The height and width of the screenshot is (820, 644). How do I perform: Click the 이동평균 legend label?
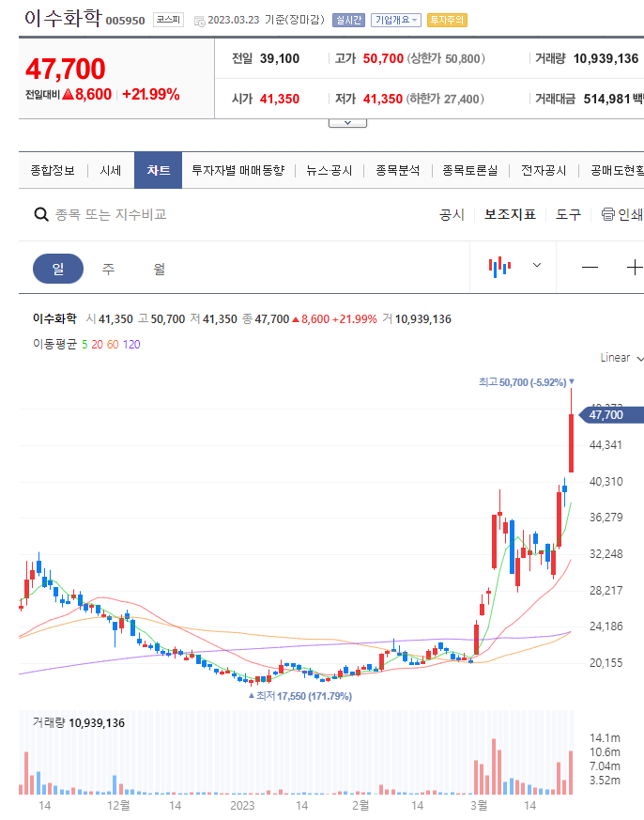[54, 344]
